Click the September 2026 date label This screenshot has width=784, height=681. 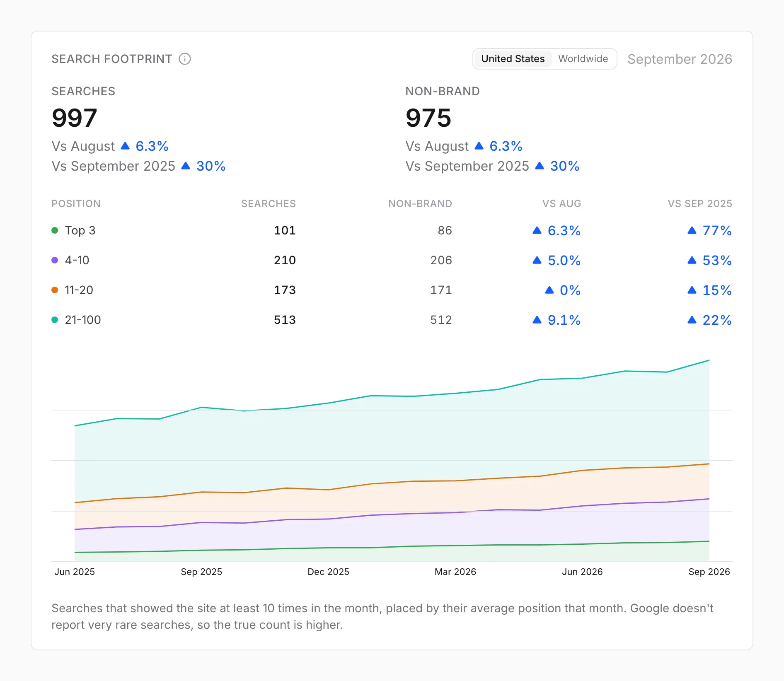click(680, 59)
